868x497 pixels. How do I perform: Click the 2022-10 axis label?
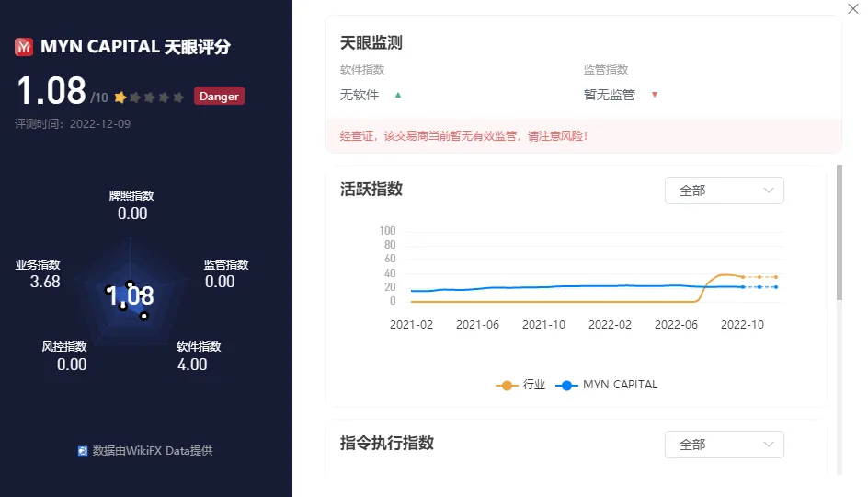[x=742, y=325]
